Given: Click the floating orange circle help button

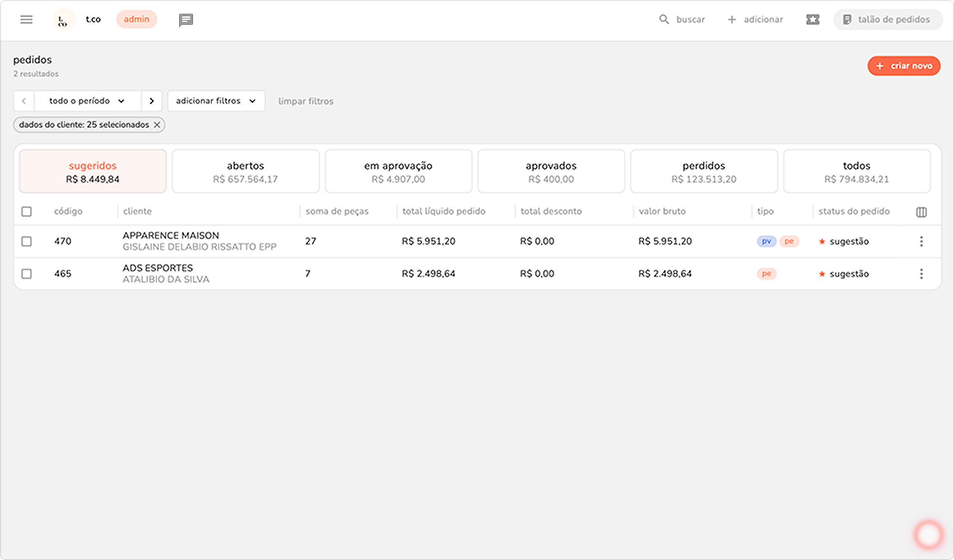Looking at the screenshot, I should (x=928, y=535).
